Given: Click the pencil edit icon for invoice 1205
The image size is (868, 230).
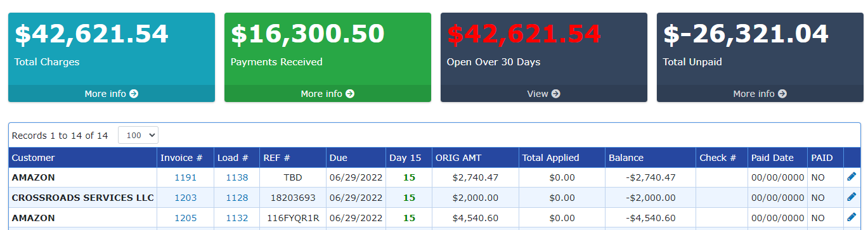Looking at the screenshot, I should tap(852, 217).
